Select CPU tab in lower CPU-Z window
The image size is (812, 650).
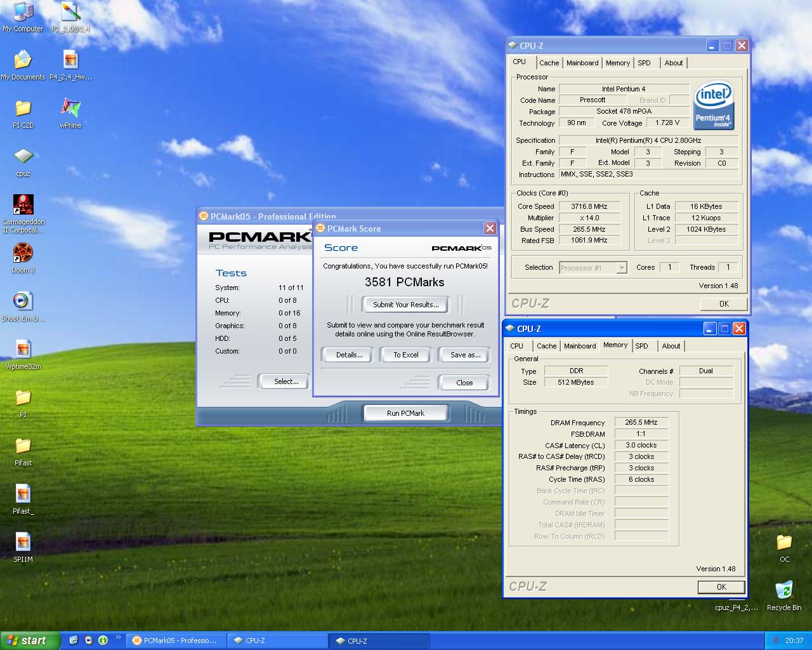pos(517,346)
